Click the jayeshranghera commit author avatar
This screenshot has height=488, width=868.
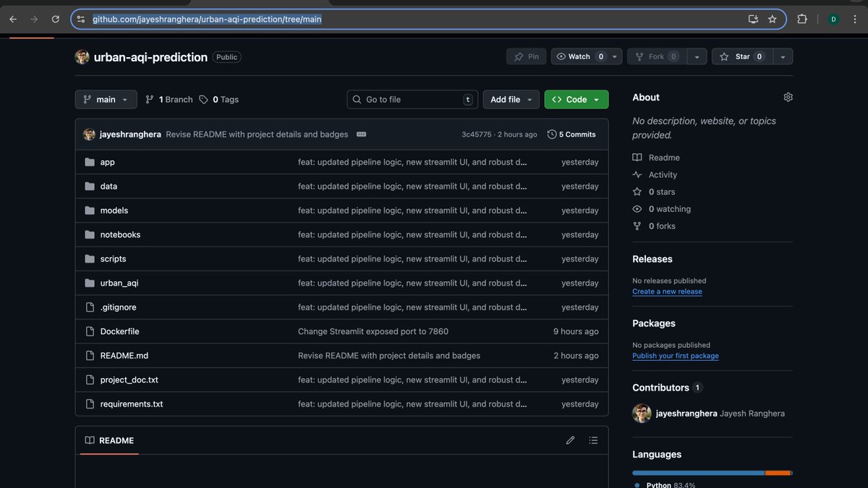coord(90,134)
